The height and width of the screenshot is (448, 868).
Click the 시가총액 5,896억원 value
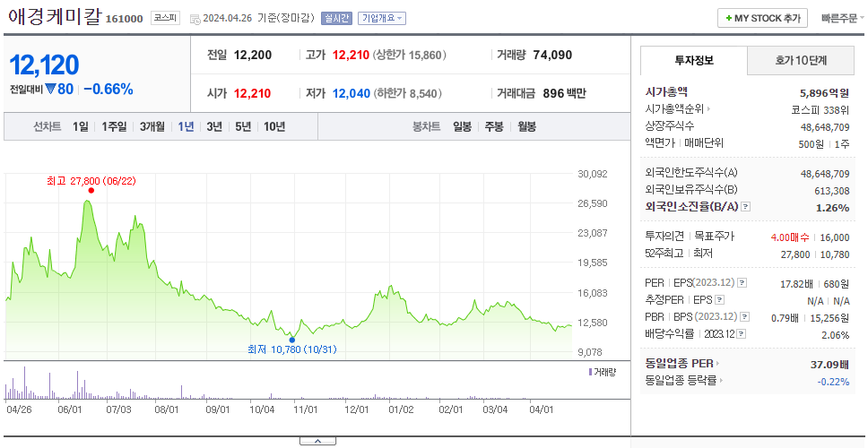click(x=825, y=93)
